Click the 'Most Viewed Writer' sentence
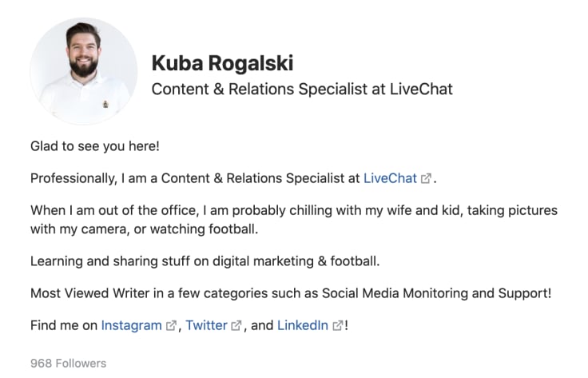This screenshot has width=588, height=378. [291, 292]
